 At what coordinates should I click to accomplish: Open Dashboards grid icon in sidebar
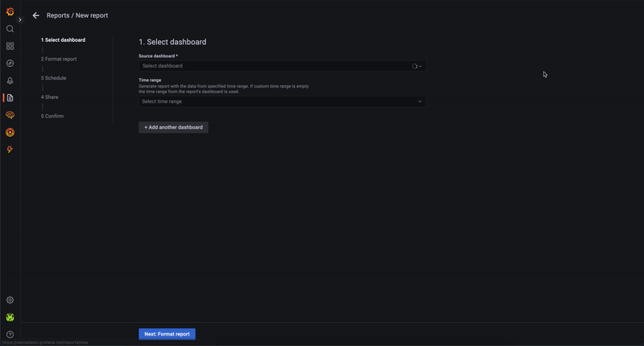click(x=10, y=46)
